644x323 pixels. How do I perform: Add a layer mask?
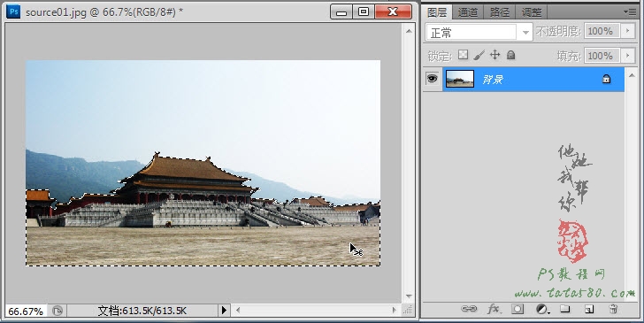tap(517, 309)
